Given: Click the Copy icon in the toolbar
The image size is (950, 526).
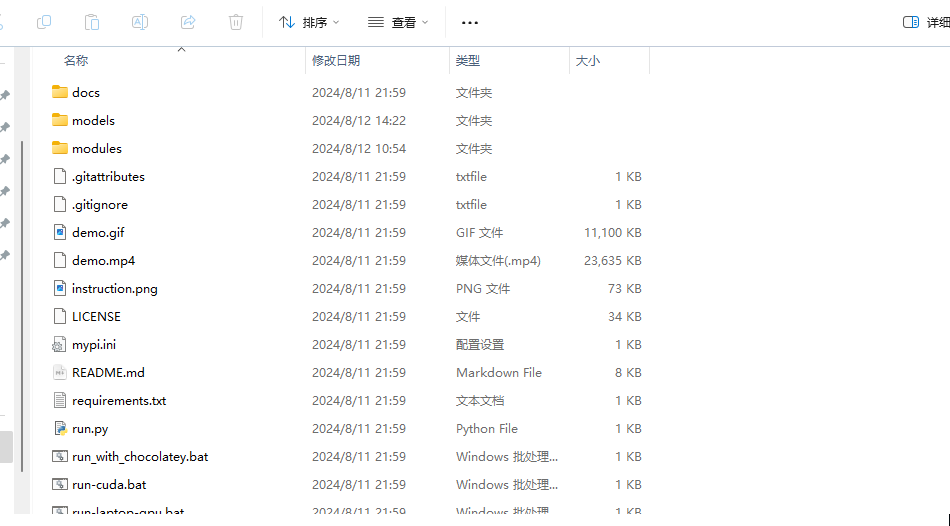Looking at the screenshot, I should [44, 22].
